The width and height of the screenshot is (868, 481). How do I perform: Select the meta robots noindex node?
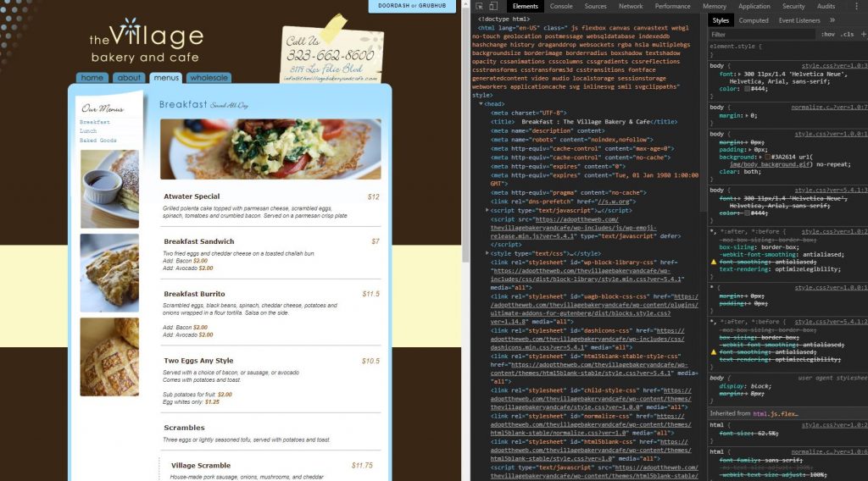click(572, 140)
